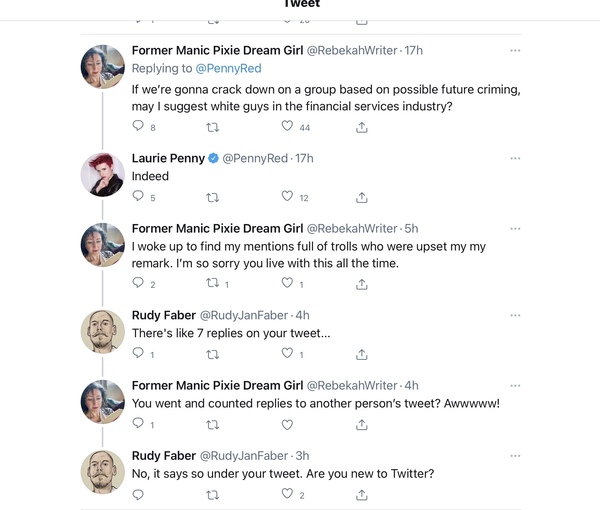The image size is (600, 510).
Task: View Laurie Penny's red-haired avatar
Action: tap(103, 175)
